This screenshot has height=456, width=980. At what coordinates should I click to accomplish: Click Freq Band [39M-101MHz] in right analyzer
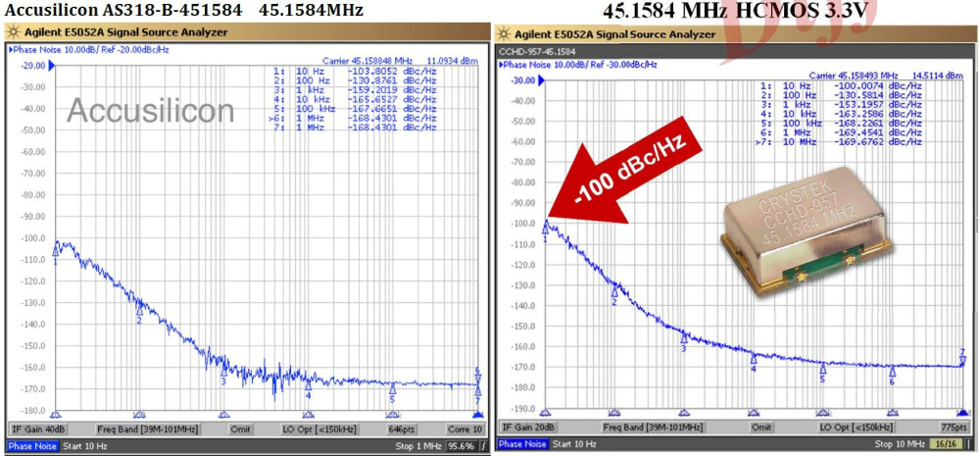(x=653, y=427)
